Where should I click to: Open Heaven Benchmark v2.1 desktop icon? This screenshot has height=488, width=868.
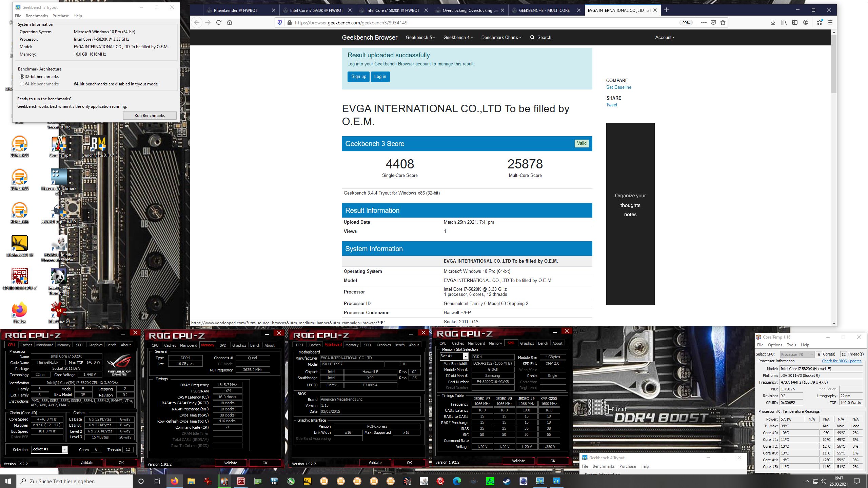point(59,182)
